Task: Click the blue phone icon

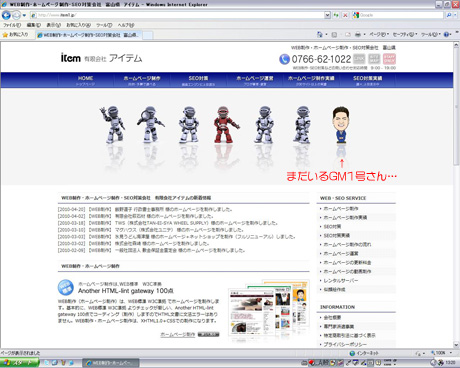Action: [x=284, y=59]
